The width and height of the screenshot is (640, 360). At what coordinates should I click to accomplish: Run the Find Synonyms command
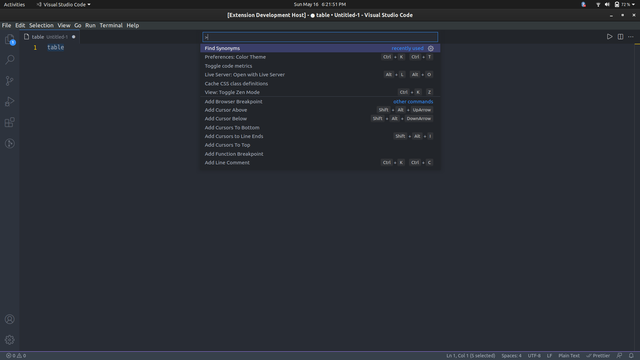pos(320,48)
